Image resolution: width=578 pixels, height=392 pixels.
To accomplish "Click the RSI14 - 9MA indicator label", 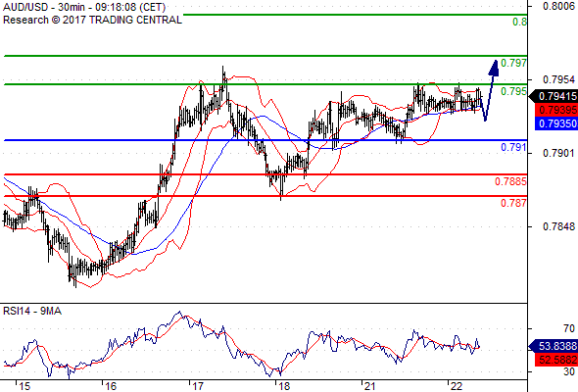I will pos(32,312).
